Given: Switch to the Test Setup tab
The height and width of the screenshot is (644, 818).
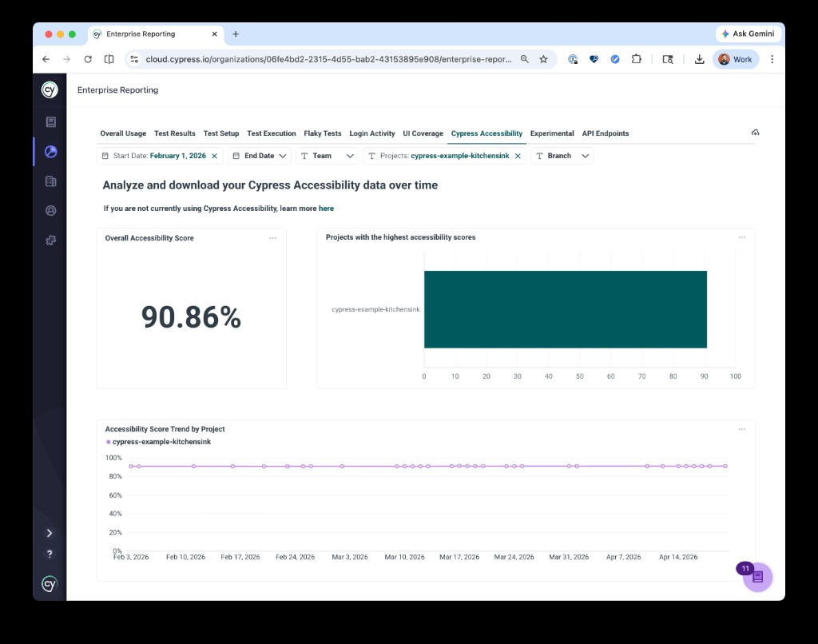Looking at the screenshot, I should (x=221, y=133).
